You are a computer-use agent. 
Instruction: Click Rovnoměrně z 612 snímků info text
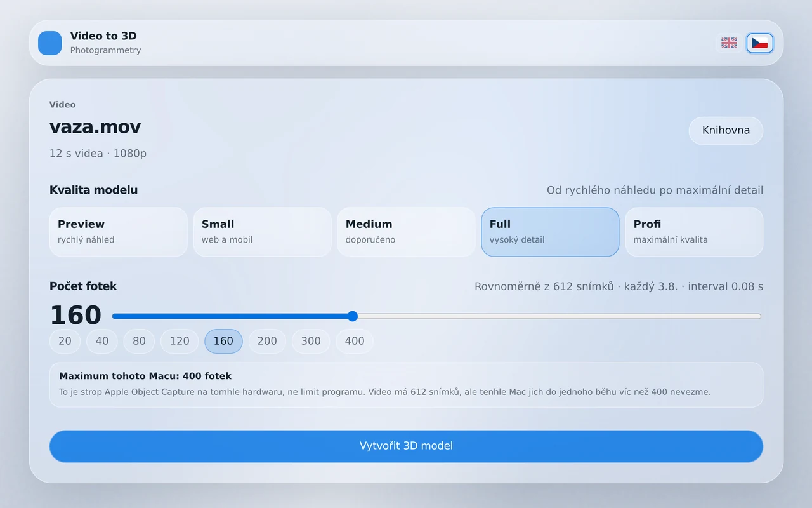click(x=619, y=286)
